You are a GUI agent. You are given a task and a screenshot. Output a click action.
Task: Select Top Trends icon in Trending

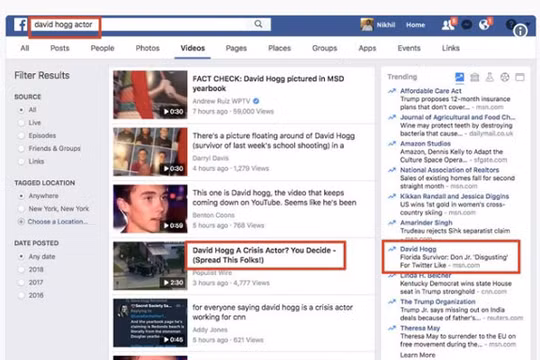(x=459, y=77)
